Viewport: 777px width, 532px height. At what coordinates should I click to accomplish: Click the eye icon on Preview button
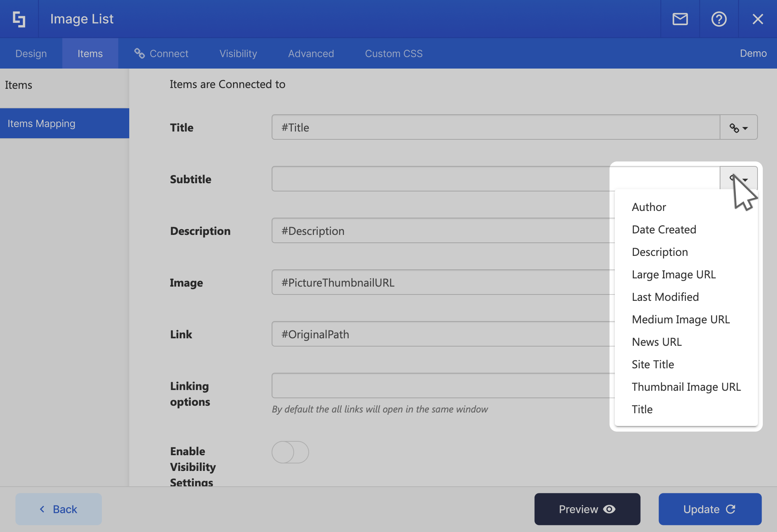[610, 509]
